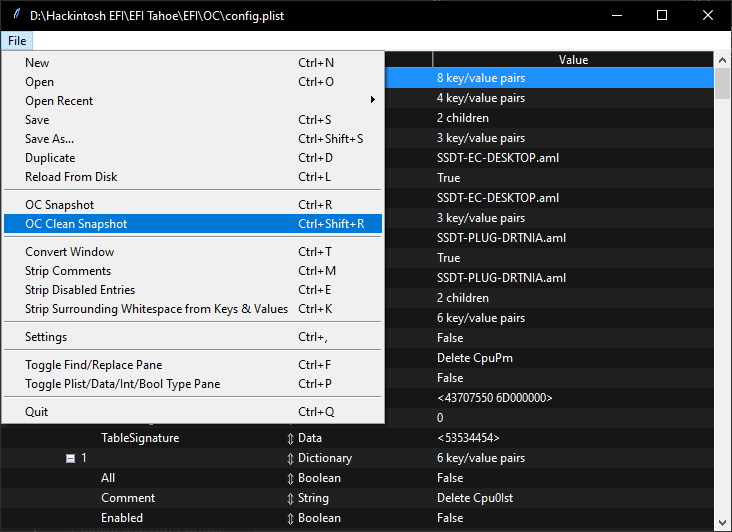Click '<53534454>' value cell

pos(468,438)
